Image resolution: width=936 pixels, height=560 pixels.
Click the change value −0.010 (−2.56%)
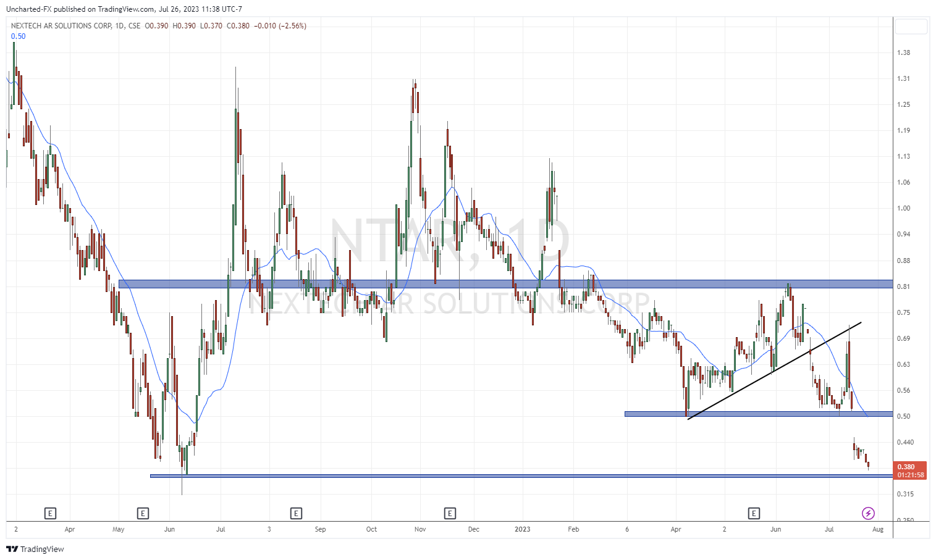click(x=280, y=26)
